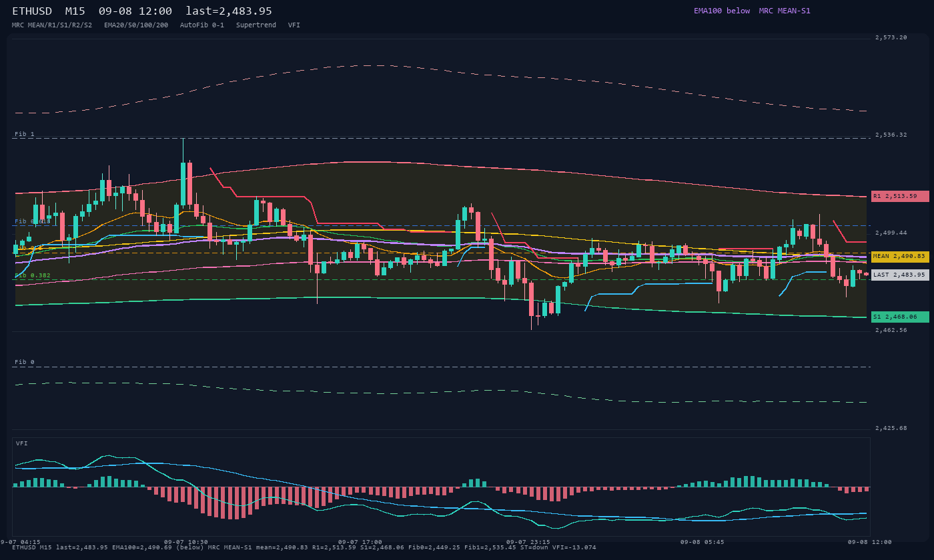
Task: Click the "AutoFib 0-1" indicator legend
Action: click(202, 25)
